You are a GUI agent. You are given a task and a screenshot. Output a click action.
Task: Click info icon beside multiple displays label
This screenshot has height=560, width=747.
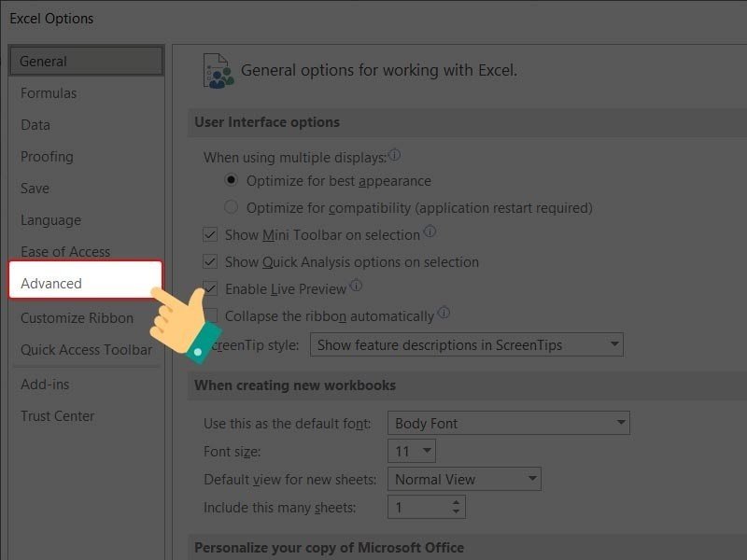pyautogui.click(x=394, y=155)
